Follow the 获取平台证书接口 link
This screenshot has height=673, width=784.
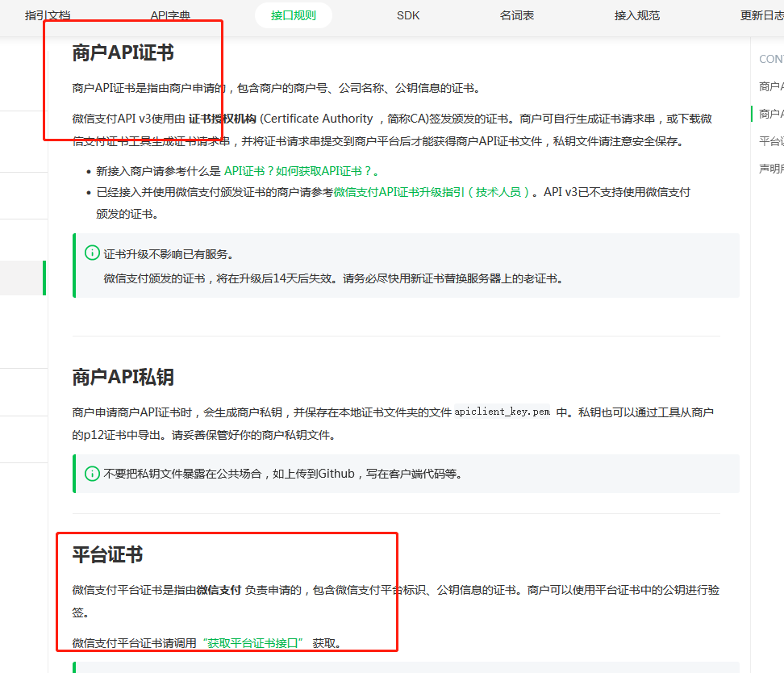(x=252, y=643)
